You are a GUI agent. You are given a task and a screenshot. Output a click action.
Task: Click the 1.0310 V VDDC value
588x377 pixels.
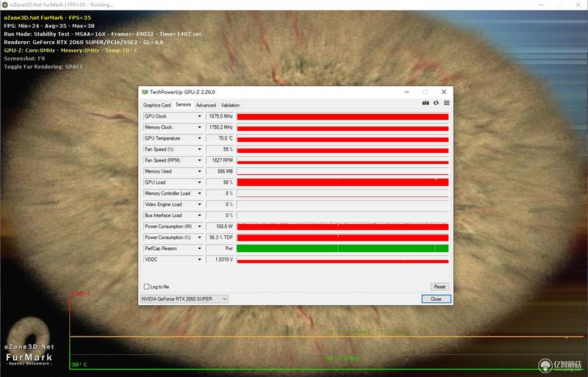[220, 259]
